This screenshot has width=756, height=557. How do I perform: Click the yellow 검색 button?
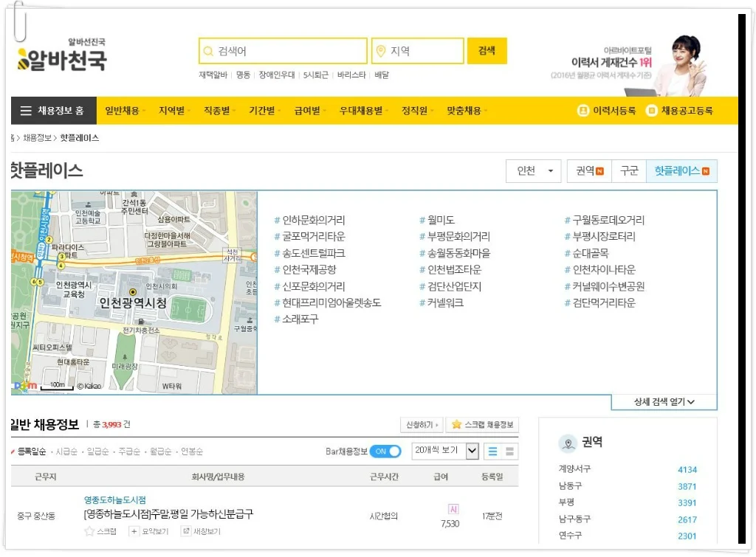[487, 51]
